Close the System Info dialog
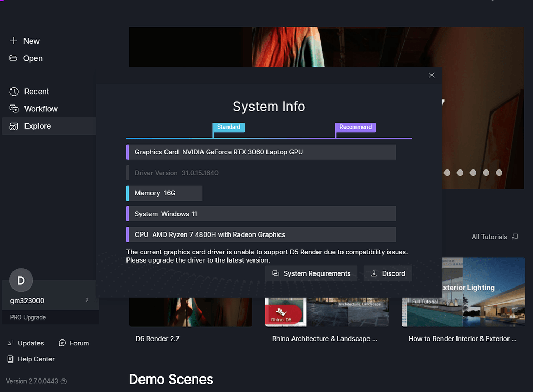 [432, 75]
